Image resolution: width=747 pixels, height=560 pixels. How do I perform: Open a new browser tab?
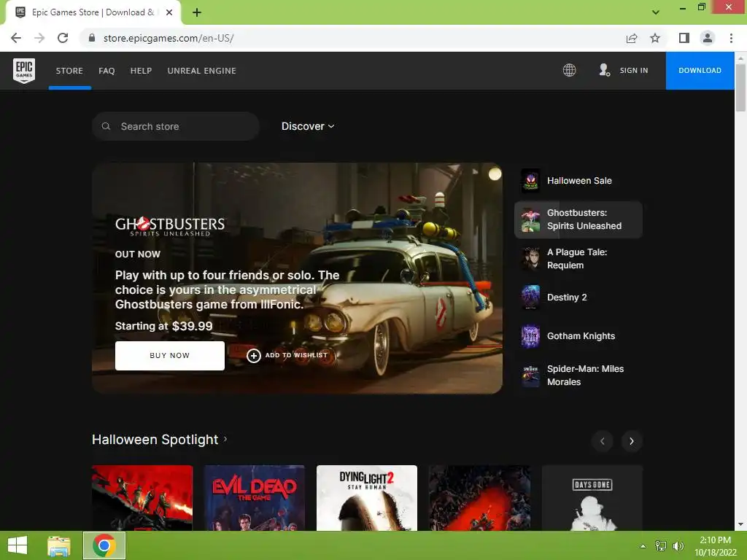click(x=197, y=12)
